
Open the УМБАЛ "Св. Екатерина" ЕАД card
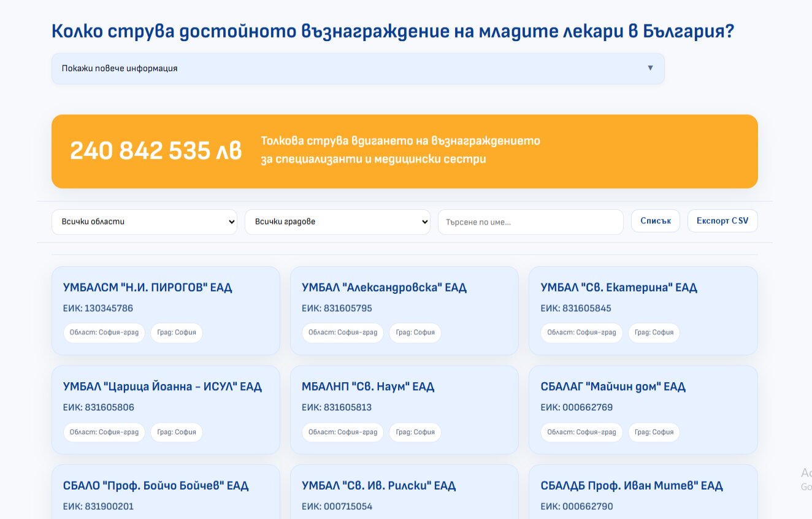[x=643, y=310]
